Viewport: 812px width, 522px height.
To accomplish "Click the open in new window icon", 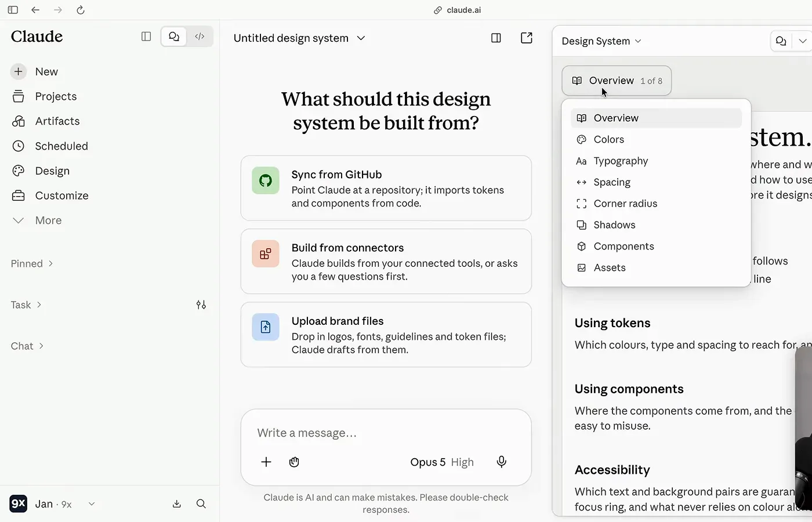I will 527,38.
